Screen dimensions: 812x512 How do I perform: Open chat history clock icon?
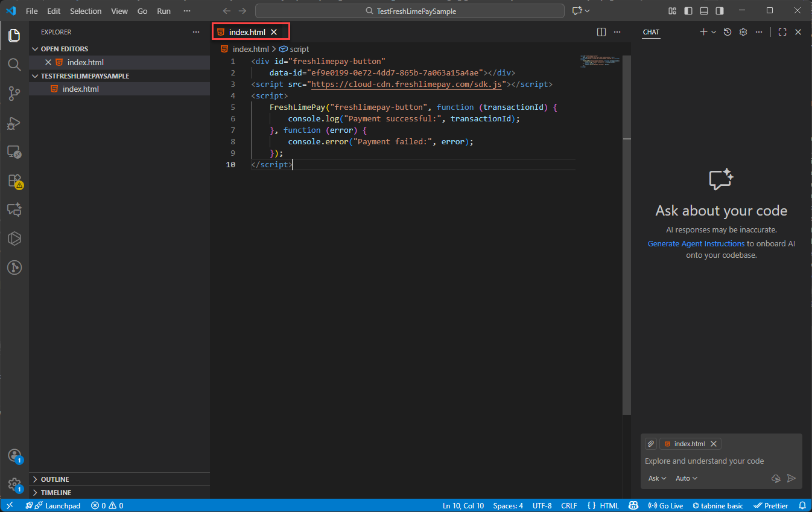728,32
